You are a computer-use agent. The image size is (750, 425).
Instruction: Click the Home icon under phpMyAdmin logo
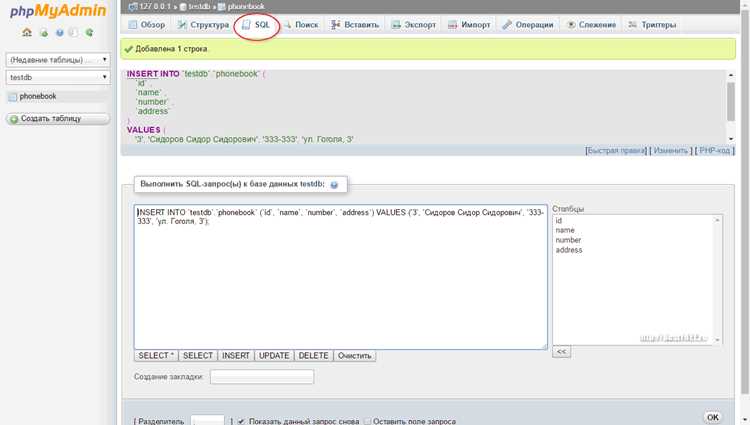(x=27, y=33)
